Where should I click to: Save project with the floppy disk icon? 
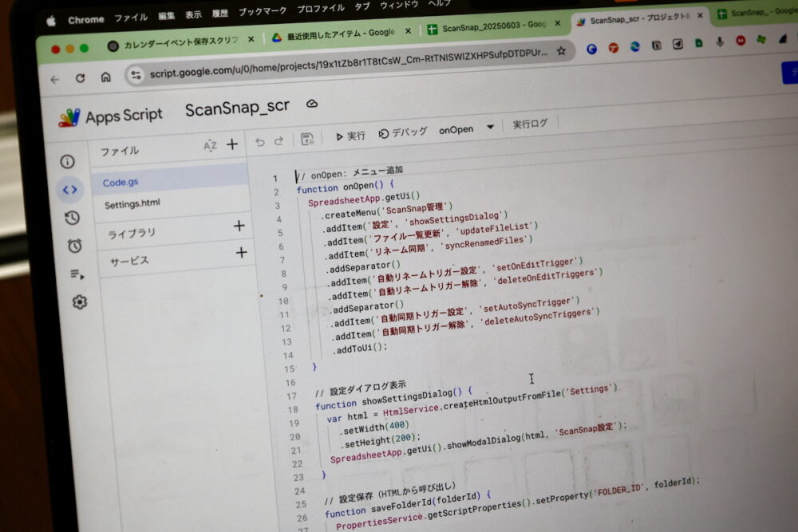tap(307, 140)
